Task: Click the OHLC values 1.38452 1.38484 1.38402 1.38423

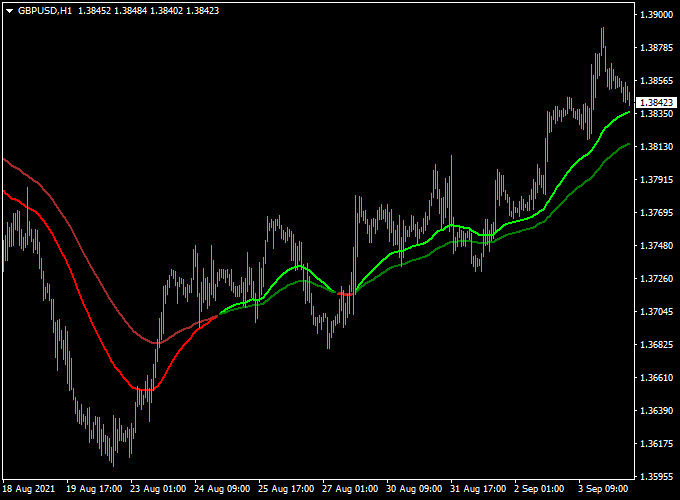Action: pos(149,11)
